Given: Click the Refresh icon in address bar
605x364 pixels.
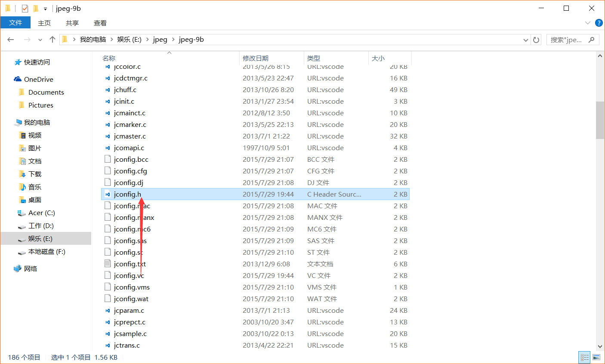Looking at the screenshot, I should tap(536, 39).
